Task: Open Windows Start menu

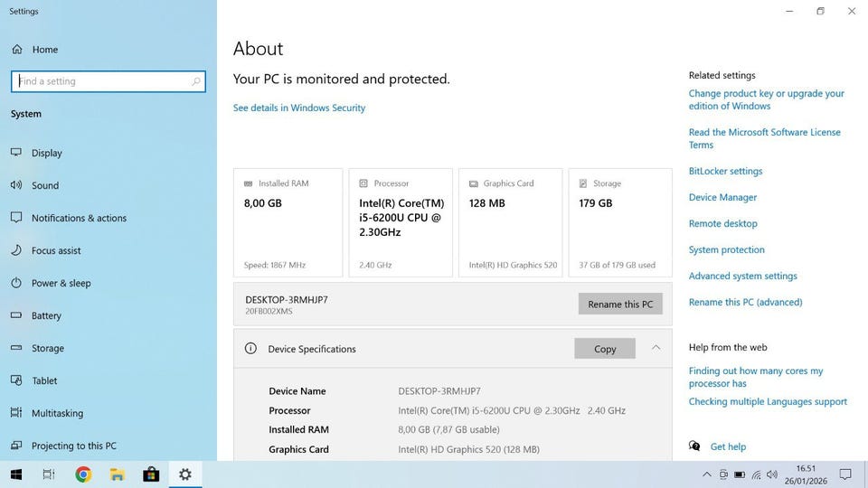Action: (x=16, y=474)
